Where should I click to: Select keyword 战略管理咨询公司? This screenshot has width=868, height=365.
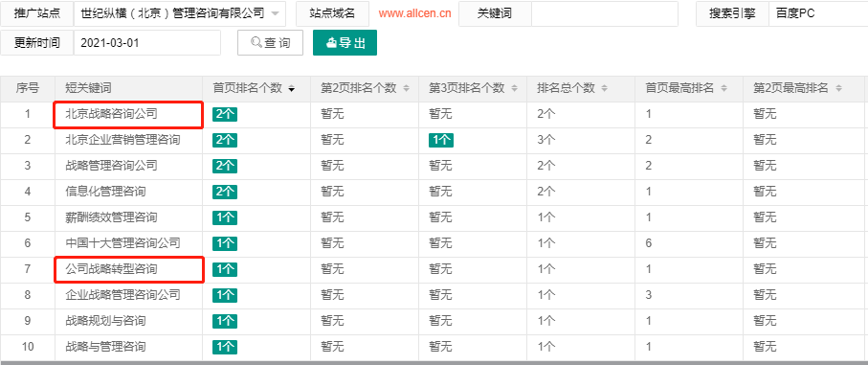[111, 166]
